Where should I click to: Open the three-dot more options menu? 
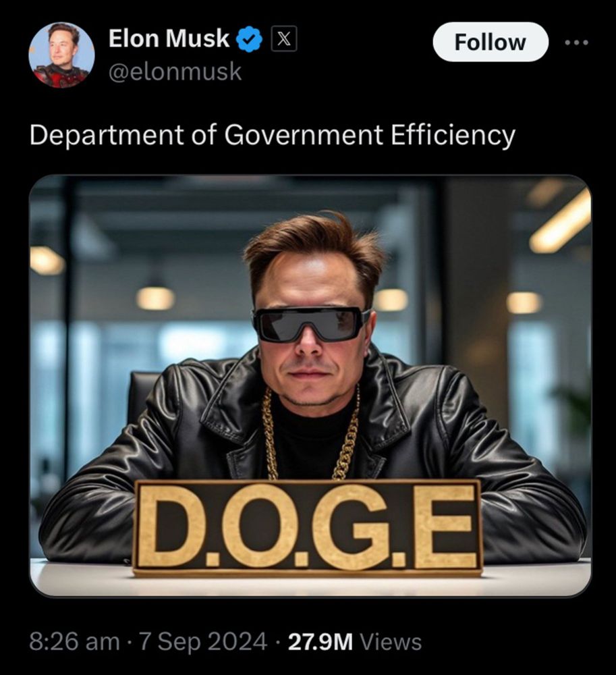pos(576,43)
